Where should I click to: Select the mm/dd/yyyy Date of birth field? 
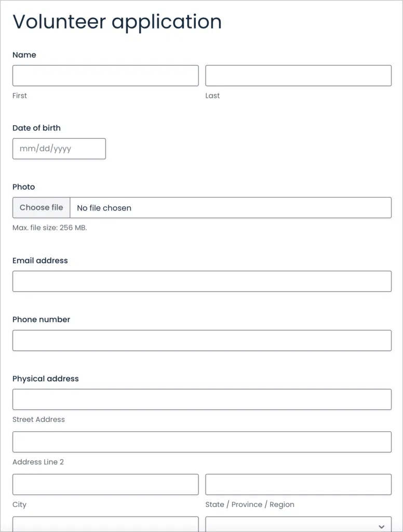click(x=59, y=149)
